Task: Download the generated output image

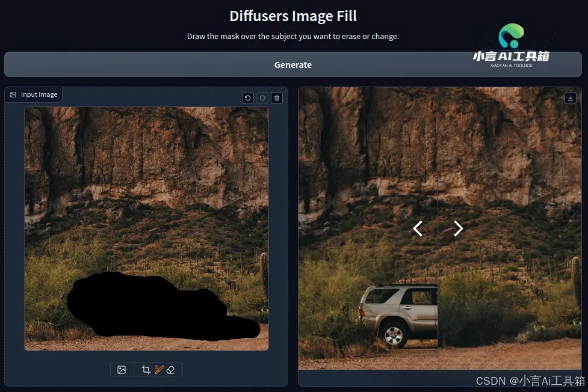Action: click(x=571, y=98)
